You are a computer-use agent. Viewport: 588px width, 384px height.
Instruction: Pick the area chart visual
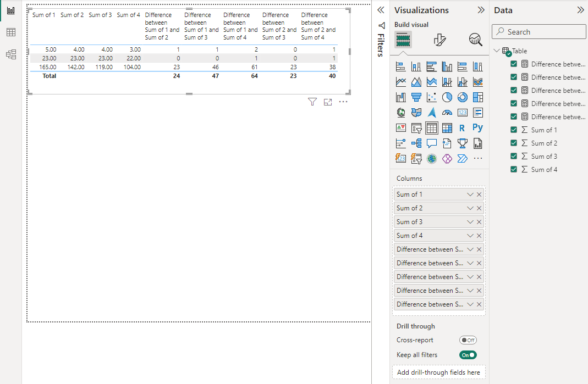pos(416,82)
